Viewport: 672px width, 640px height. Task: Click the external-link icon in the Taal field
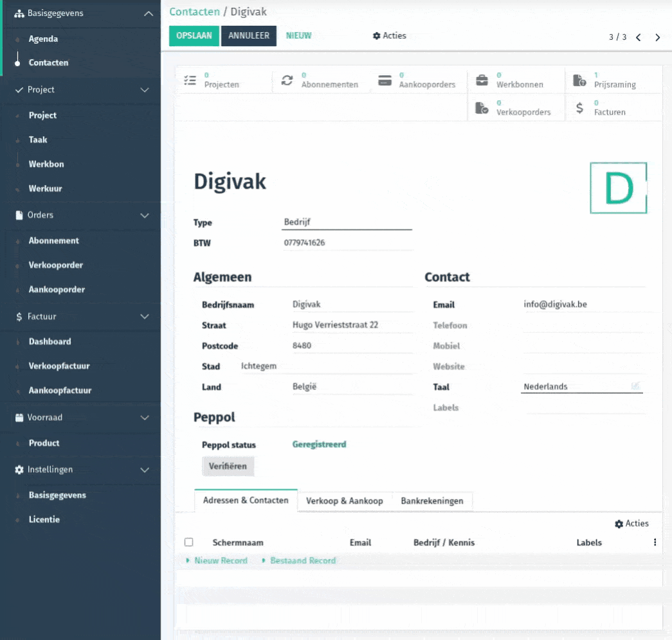[635, 386]
